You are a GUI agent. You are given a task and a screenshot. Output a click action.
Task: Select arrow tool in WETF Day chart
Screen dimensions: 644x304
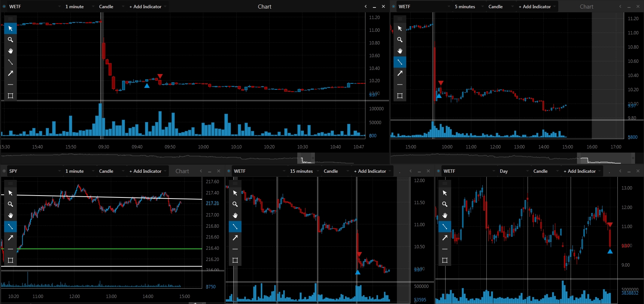point(445,238)
